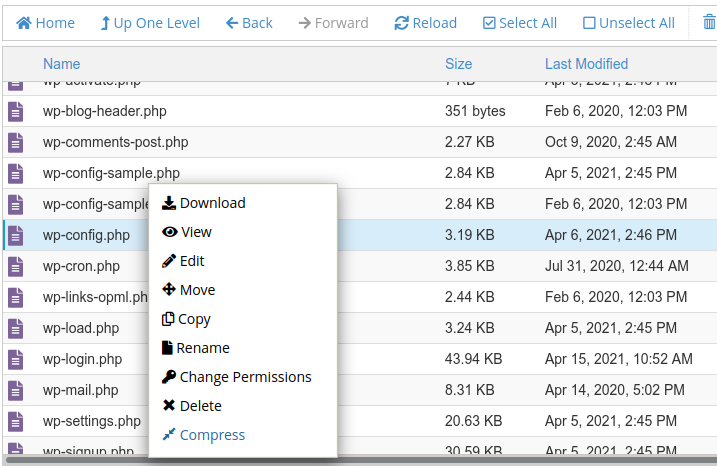The width and height of the screenshot is (717, 466).
Task: Choose Delete from context menu
Action: (192, 406)
